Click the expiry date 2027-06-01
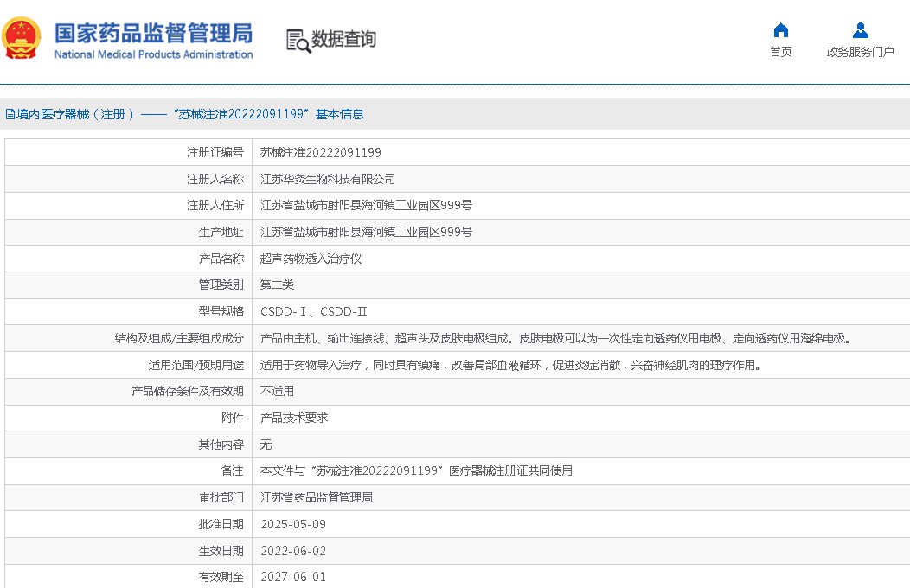This screenshot has height=588, width=910. 293,577
